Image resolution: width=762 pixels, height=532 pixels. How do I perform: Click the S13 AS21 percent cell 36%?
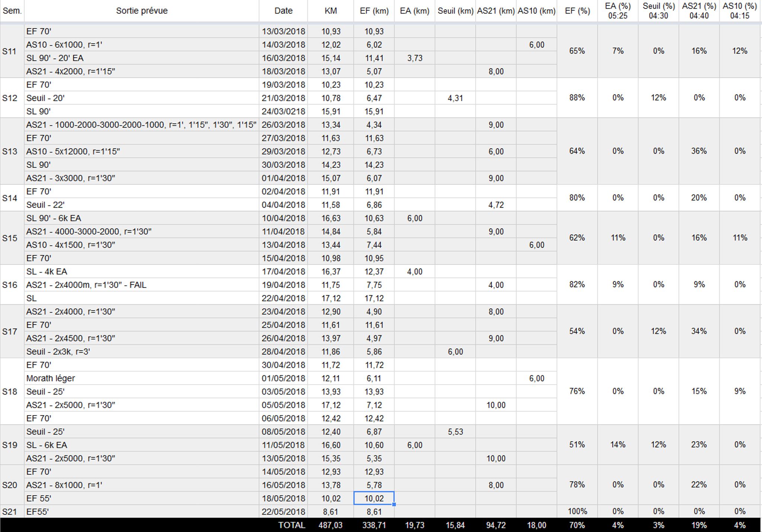(x=699, y=151)
